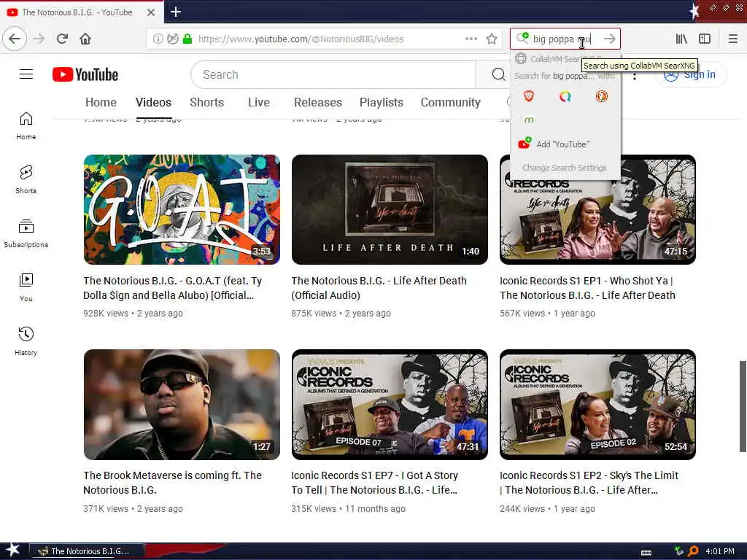The width and height of the screenshot is (747, 560).
Task: Bookmark this page with the star
Action: [x=492, y=39]
